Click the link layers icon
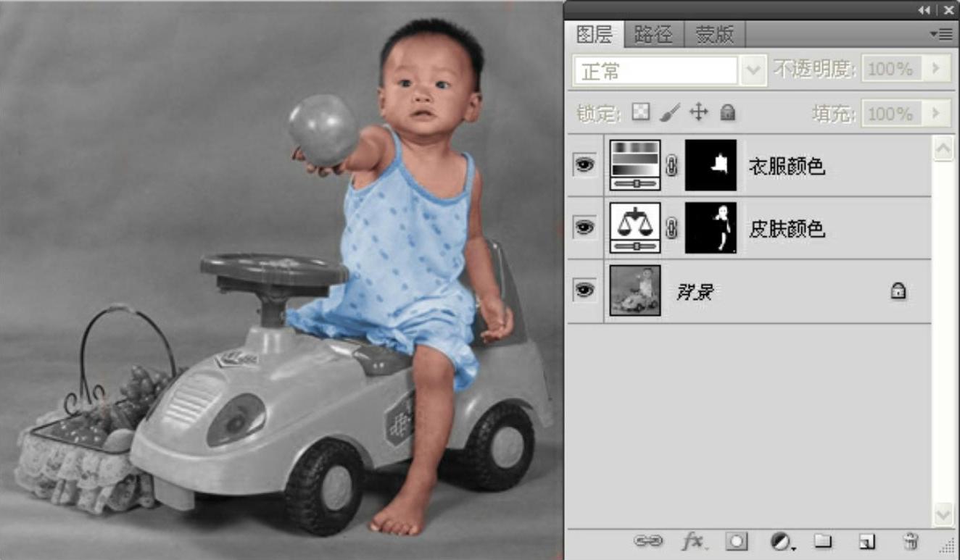Image resolution: width=960 pixels, height=560 pixels. coord(648,541)
